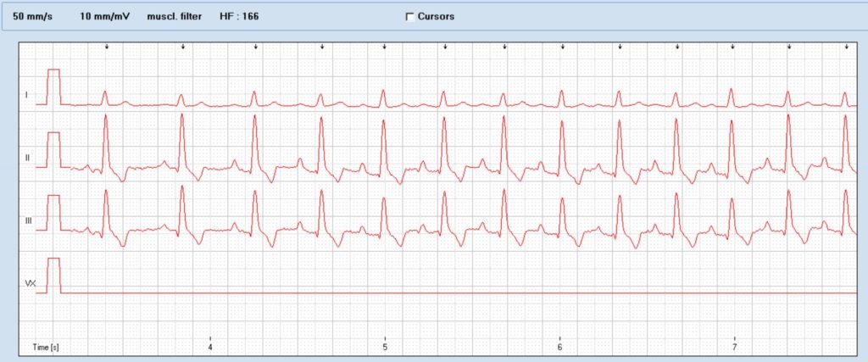Image resolution: width=868 pixels, height=362 pixels.
Task: Click the muscl. filter label
Action: pyautogui.click(x=175, y=17)
